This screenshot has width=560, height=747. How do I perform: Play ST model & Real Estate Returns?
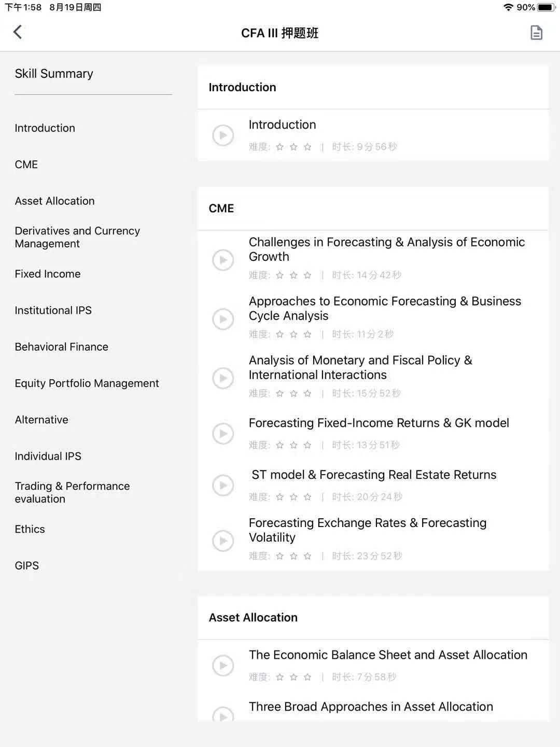pyautogui.click(x=223, y=485)
